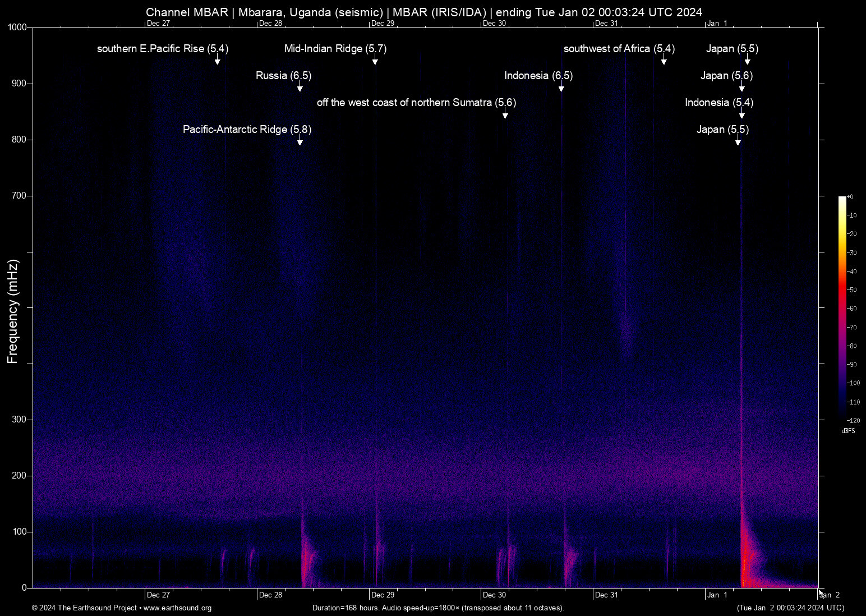Click the dBFS unit label below color scale
This screenshot has height=616, width=866.
point(848,431)
